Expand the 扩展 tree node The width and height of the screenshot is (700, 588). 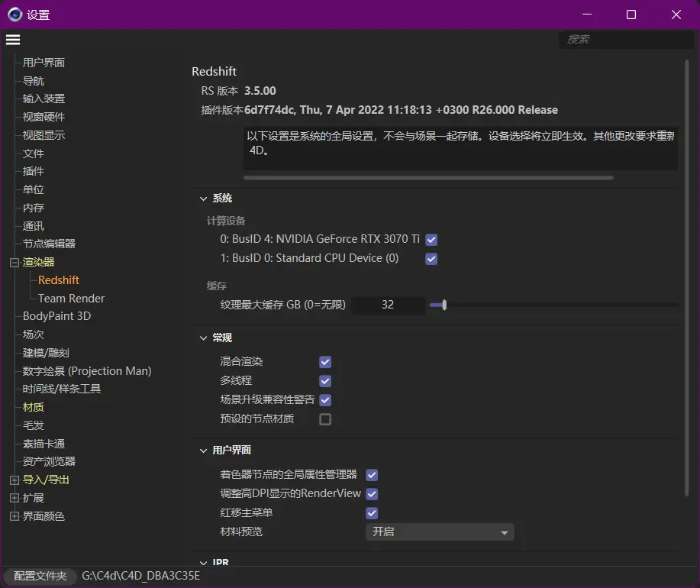point(14,498)
